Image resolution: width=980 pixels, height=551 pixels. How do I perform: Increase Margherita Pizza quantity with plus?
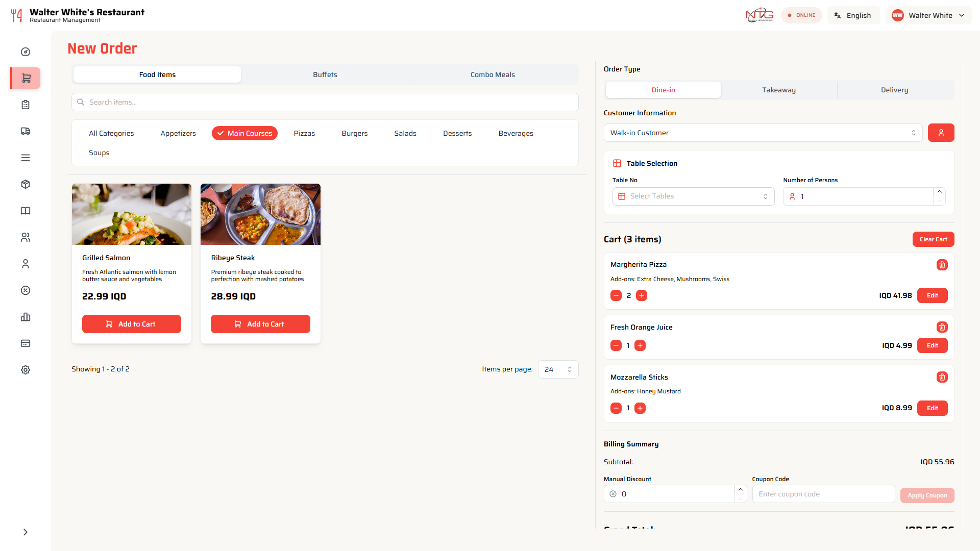(x=642, y=295)
